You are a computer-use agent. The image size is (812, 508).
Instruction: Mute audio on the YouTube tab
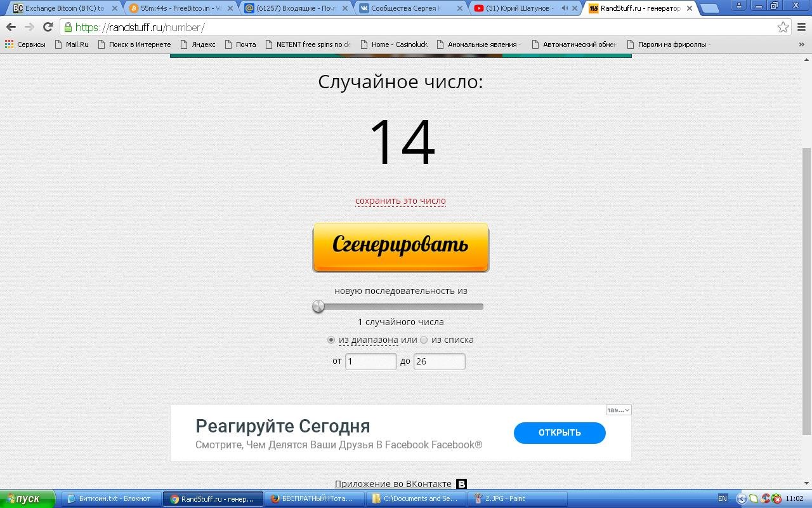[565, 8]
